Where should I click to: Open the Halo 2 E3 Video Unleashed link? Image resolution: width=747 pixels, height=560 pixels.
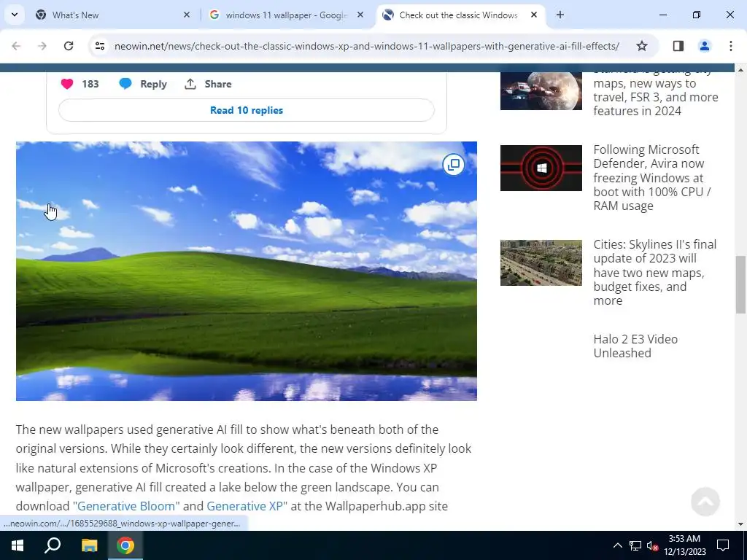click(x=635, y=346)
